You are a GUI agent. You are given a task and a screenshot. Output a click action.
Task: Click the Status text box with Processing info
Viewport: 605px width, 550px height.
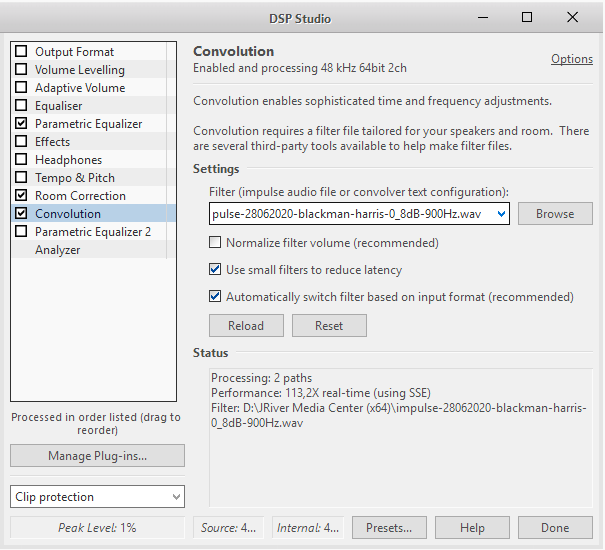tap(401, 438)
